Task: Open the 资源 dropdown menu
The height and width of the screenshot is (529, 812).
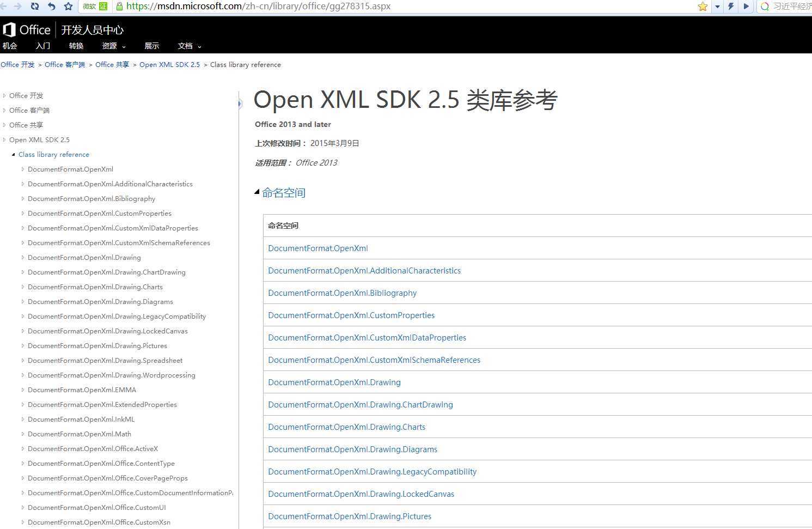Action: pos(113,46)
